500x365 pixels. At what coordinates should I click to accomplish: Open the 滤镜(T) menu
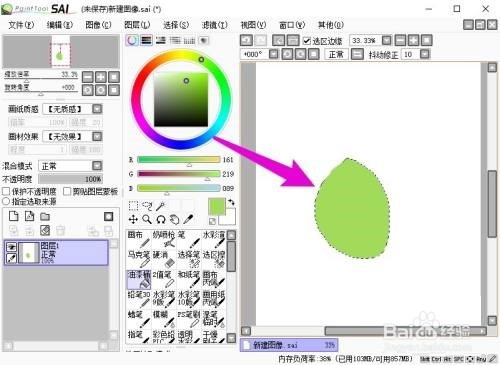[215, 25]
